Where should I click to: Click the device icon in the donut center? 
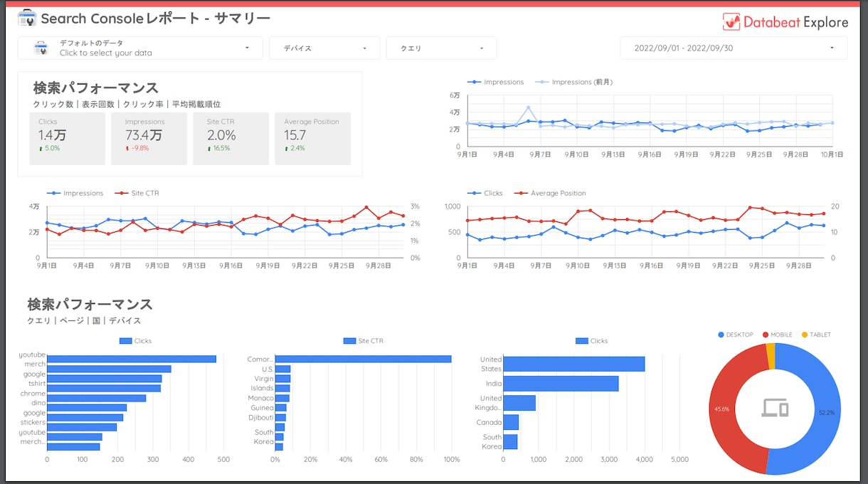click(776, 408)
